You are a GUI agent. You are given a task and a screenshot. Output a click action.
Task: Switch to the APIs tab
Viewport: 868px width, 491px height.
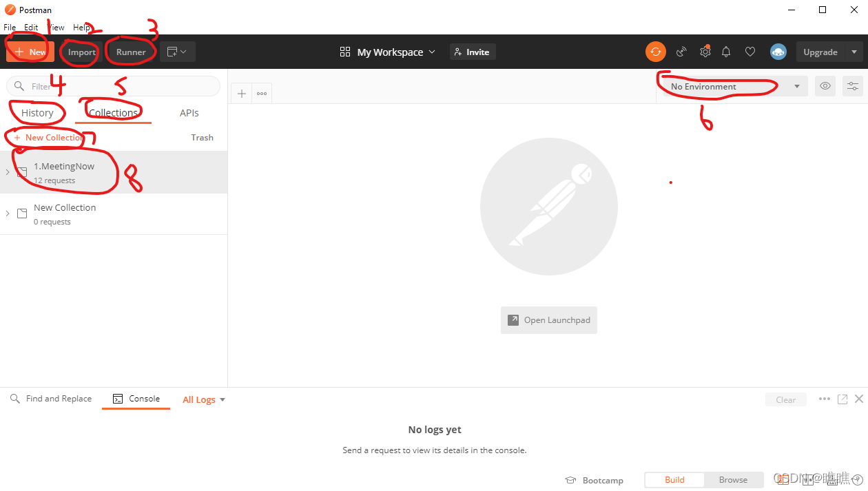tap(189, 113)
